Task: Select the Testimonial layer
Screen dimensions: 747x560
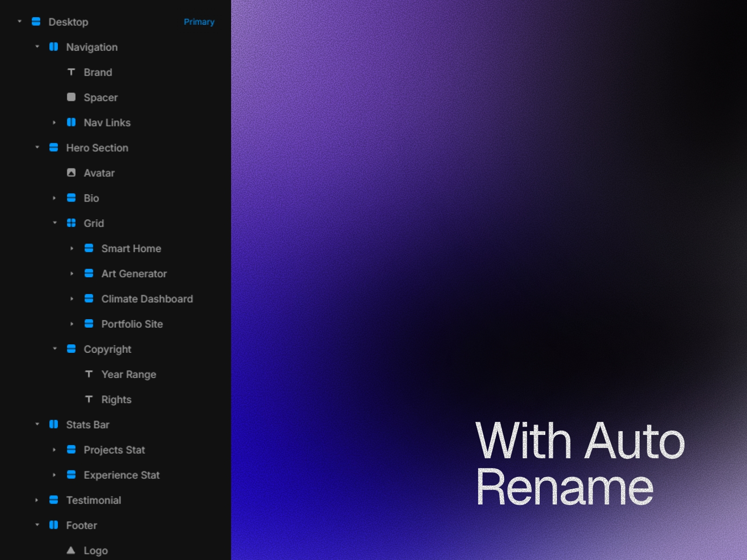Action: click(x=93, y=500)
